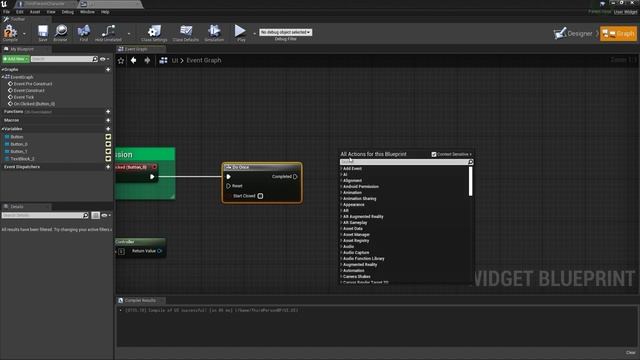Add a new function with Functions plus icon
This screenshot has width=640, height=360.
[108, 111]
